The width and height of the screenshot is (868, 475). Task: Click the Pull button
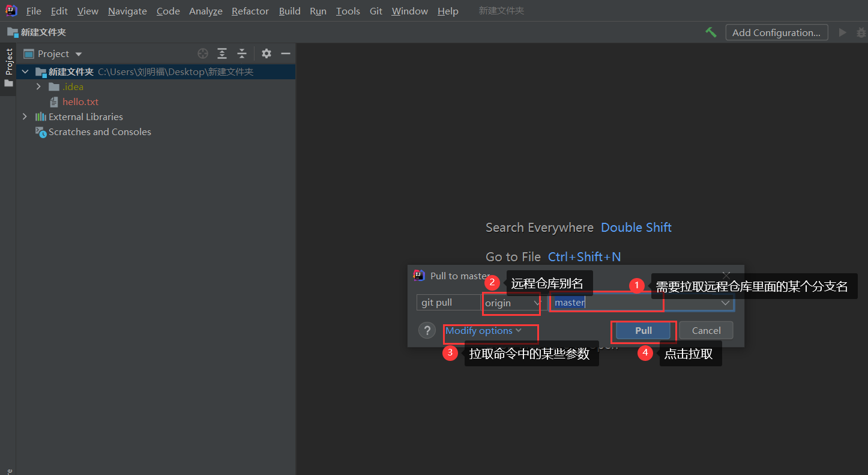[x=643, y=330]
